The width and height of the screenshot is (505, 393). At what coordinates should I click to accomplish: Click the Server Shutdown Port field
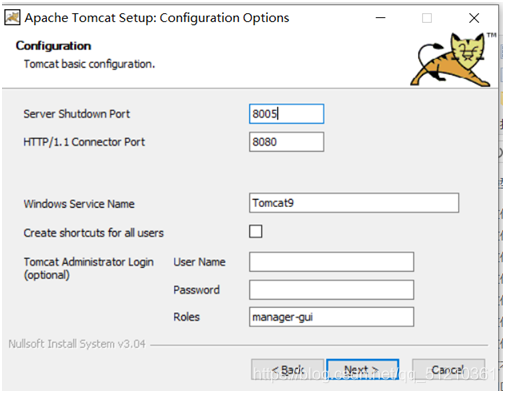tap(286, 114)
